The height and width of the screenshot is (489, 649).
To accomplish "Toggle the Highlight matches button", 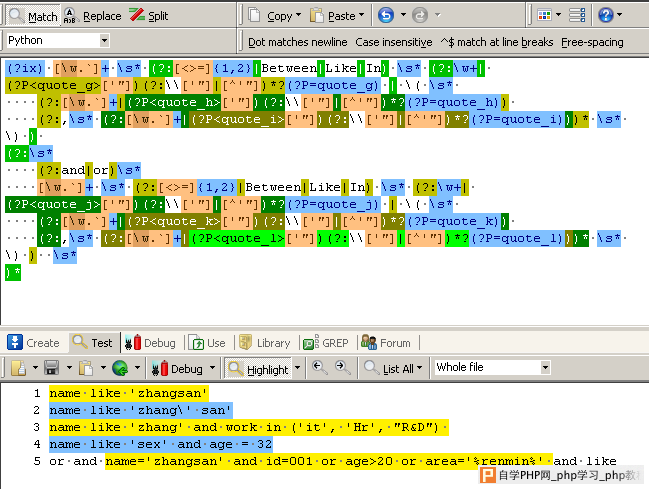I will point(259,369).
